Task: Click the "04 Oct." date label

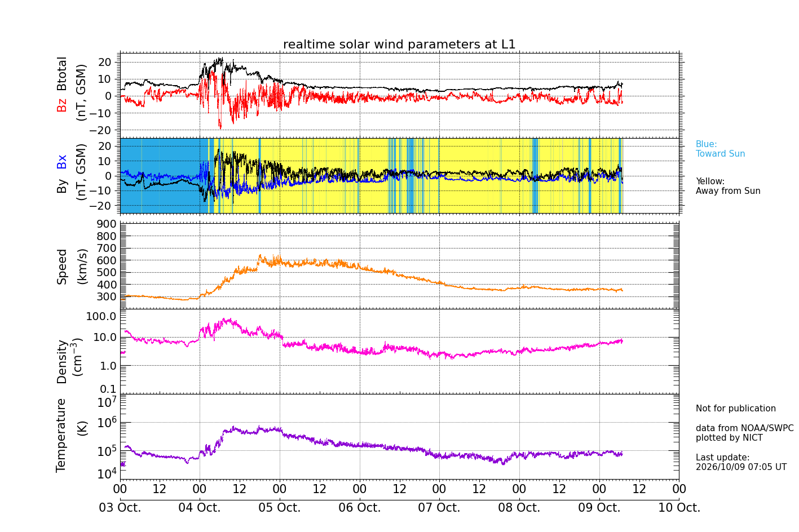Action: [200, 507]
